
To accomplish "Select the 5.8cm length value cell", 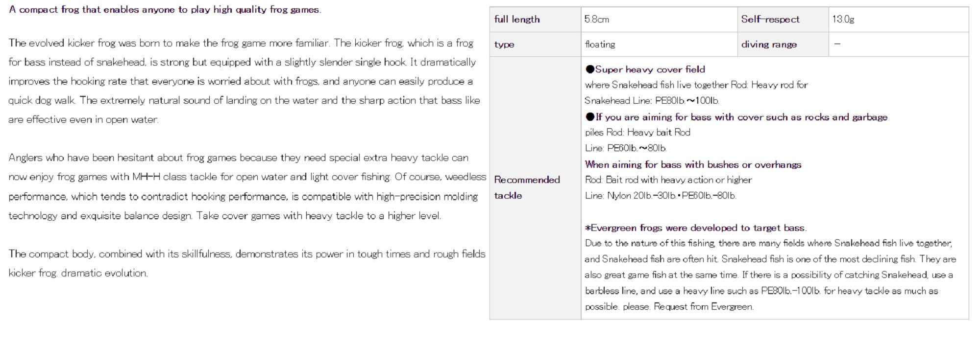I will [x=597, y=20].
